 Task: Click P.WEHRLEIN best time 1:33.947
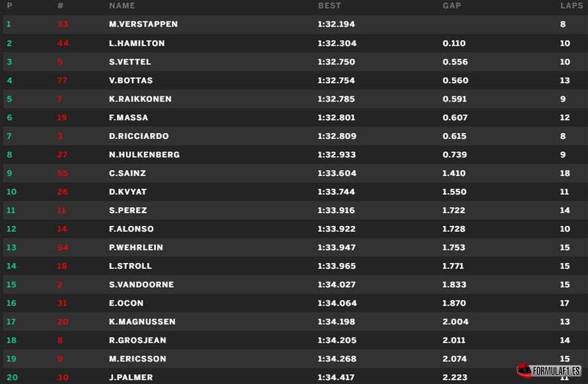336,248
